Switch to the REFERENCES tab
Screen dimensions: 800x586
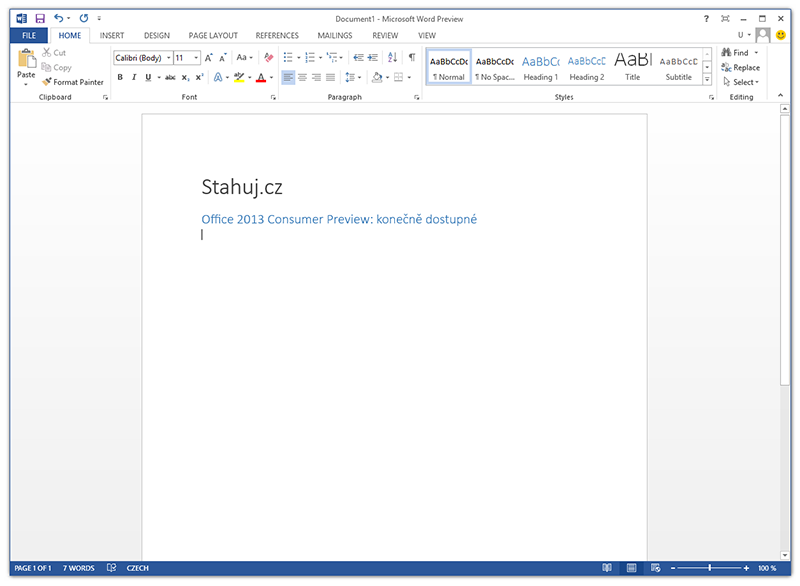(x=277, y=35)
